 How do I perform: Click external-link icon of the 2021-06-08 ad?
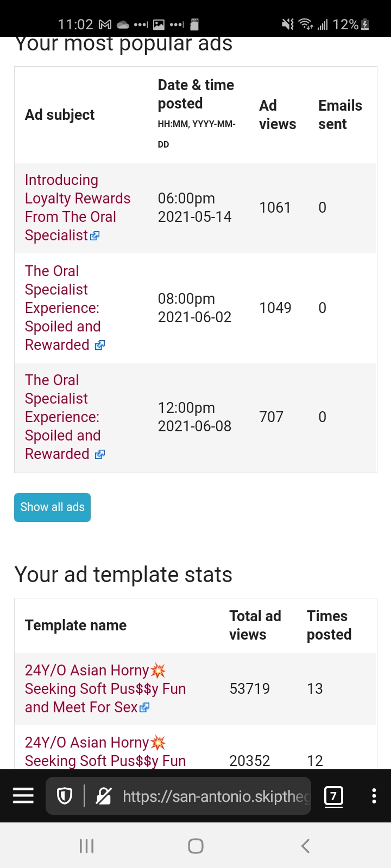pos(100,455)
